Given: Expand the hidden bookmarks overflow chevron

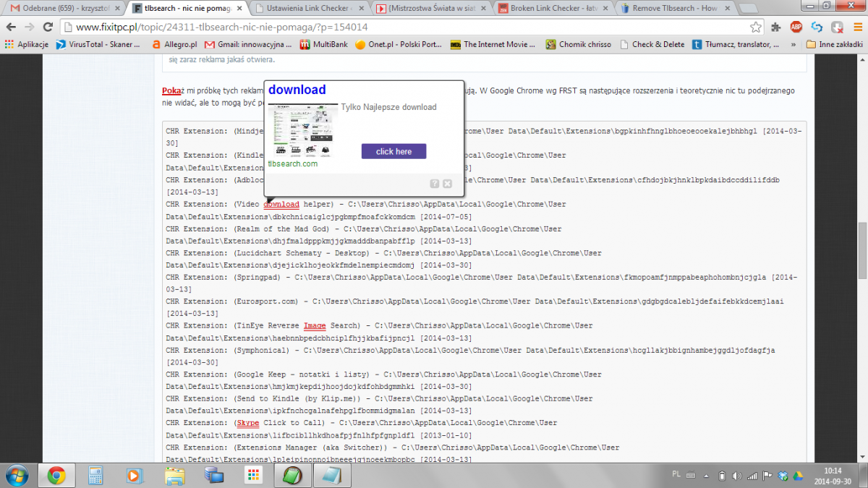Looking at the screenshot, I should pyautogui.click(x=794, y=44).
